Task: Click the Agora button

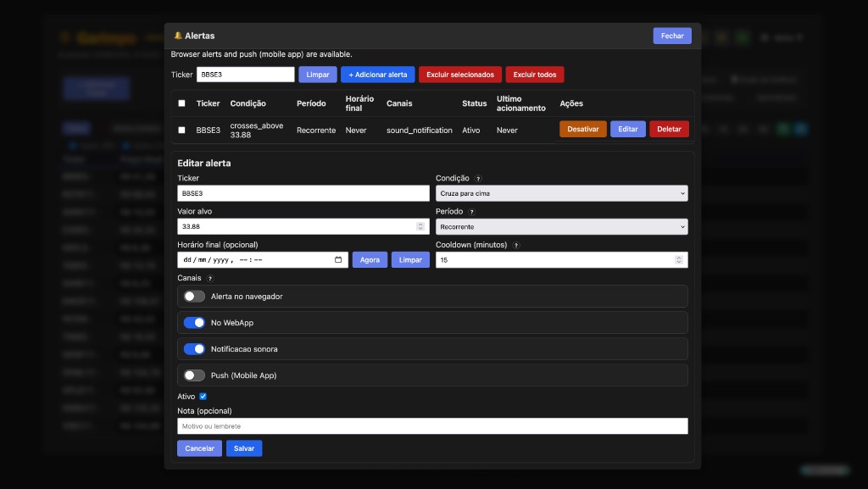Action: click(370, 259)
